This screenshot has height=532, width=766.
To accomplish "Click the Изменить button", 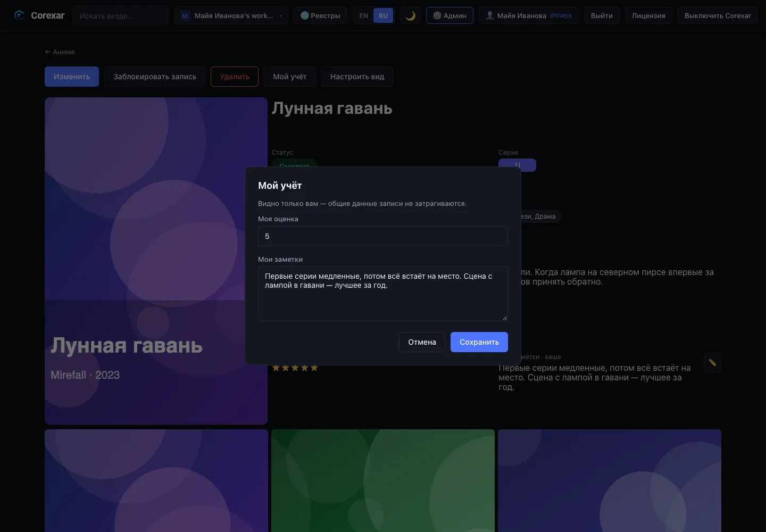I will 72,77.
